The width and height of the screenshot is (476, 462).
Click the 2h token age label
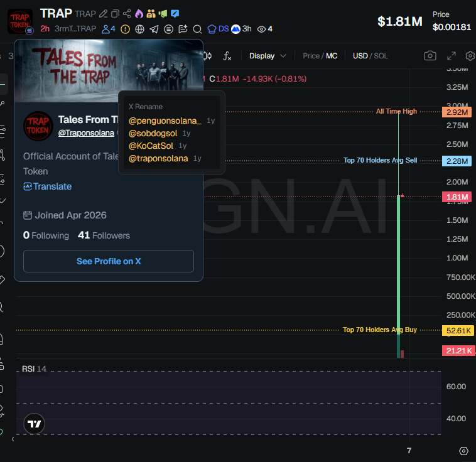tap(45, 29)
